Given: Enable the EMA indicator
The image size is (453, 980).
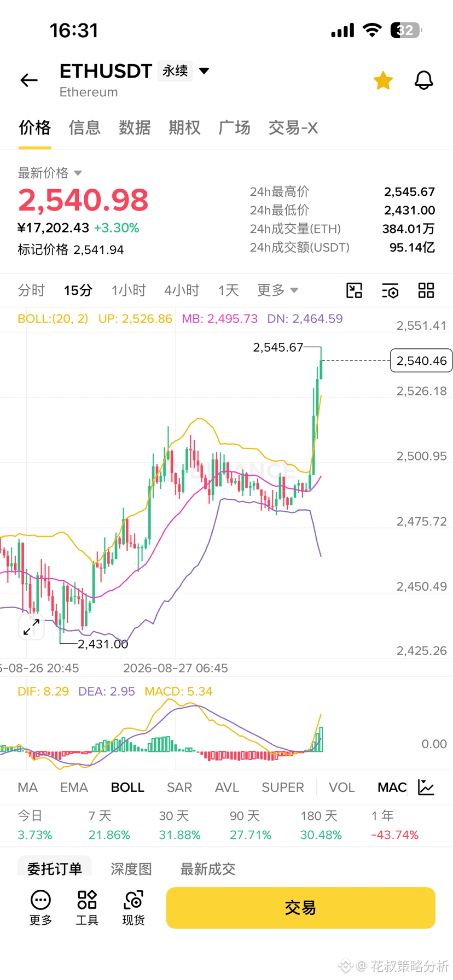Looking at the screenshot, I should pyautogui.click(x=74, y=787).
